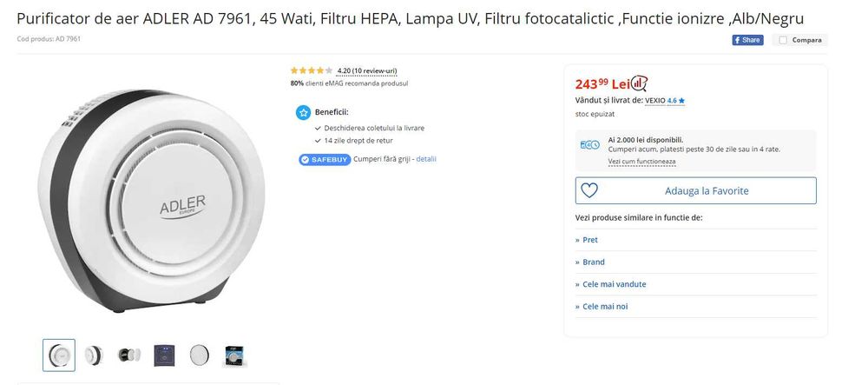Click the blue Beneficii star badge
Screen dimensions: 868x385
[303, 112]
